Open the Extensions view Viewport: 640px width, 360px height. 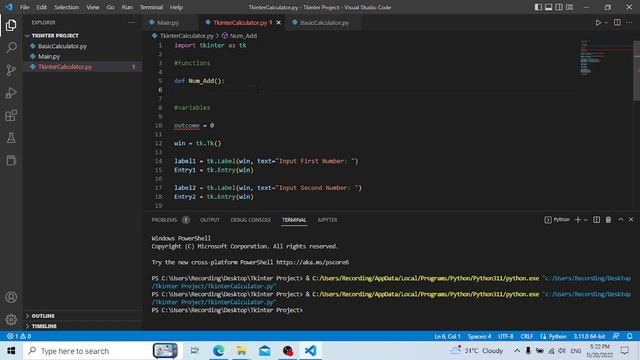point(11,116)
